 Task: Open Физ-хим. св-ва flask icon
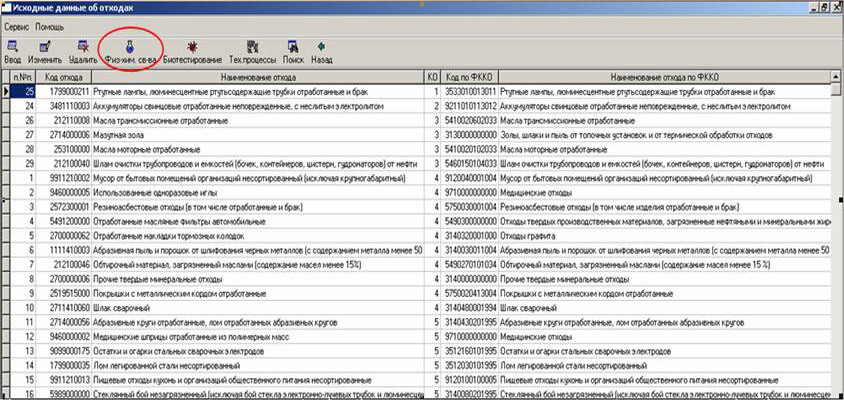coord(129,47)
